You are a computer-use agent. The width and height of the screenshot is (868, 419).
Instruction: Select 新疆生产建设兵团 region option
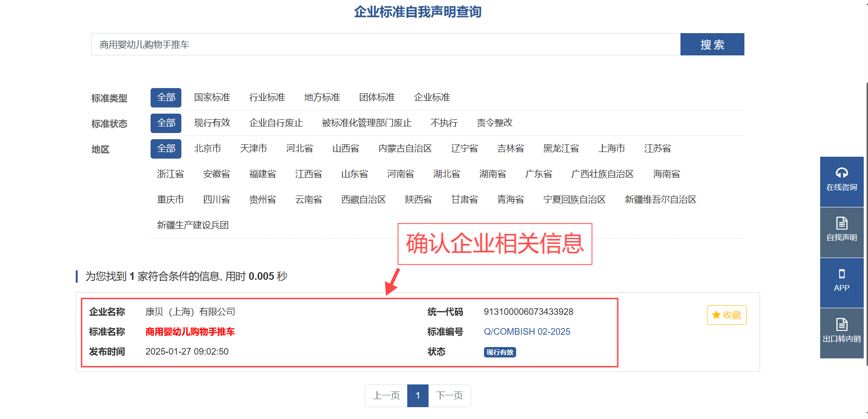click(x=193, y=225)
